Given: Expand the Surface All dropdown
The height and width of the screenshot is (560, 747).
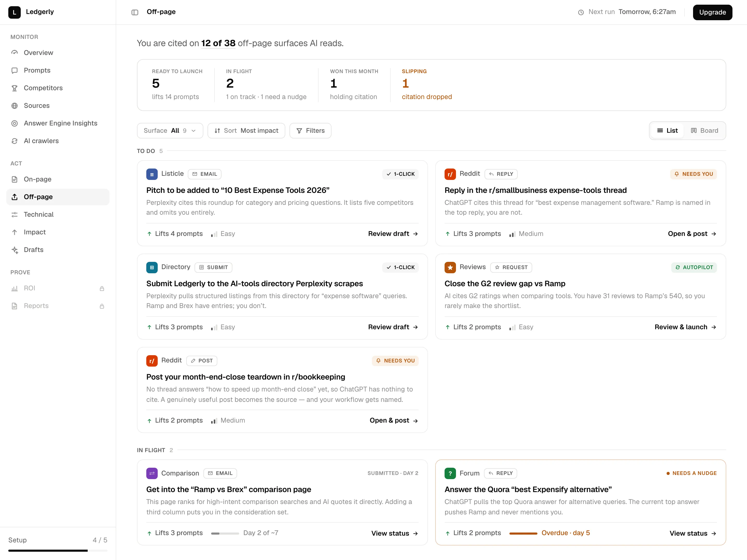Looking at the screenshot, I should click(x=170, y=131).
